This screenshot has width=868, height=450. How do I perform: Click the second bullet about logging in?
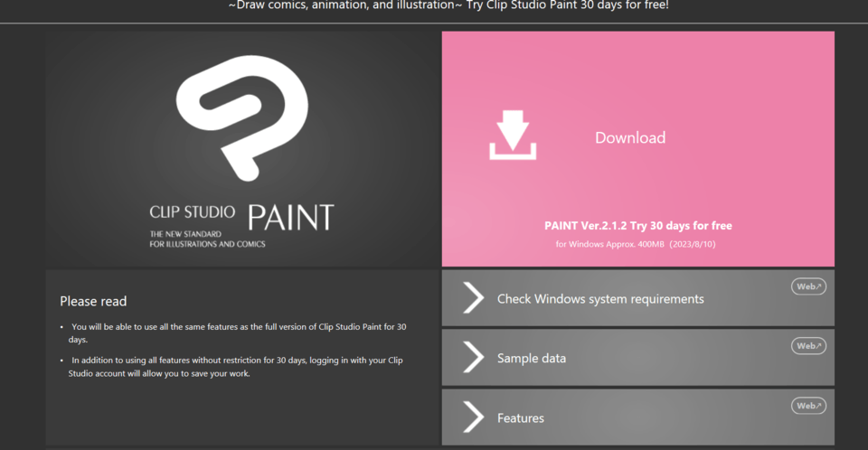pos(240,366)
